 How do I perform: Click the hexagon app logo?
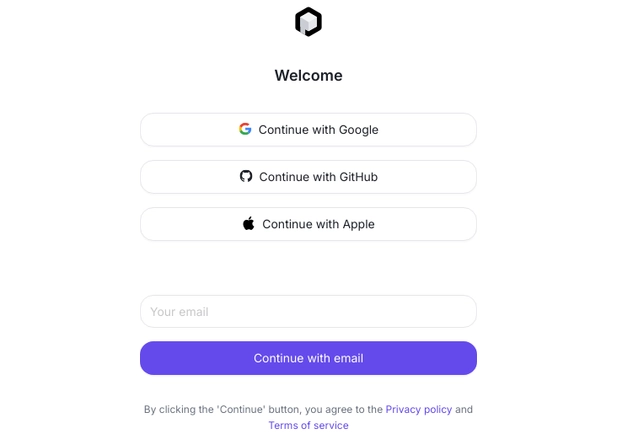(x=308, y=22)
